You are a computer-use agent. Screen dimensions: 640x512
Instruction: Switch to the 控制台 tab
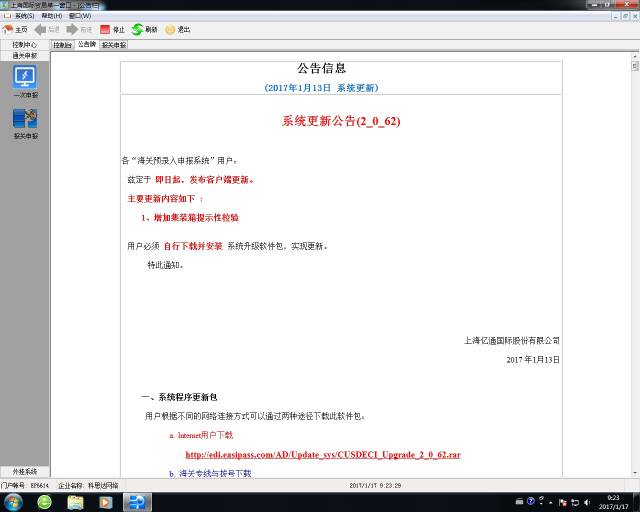62,45
